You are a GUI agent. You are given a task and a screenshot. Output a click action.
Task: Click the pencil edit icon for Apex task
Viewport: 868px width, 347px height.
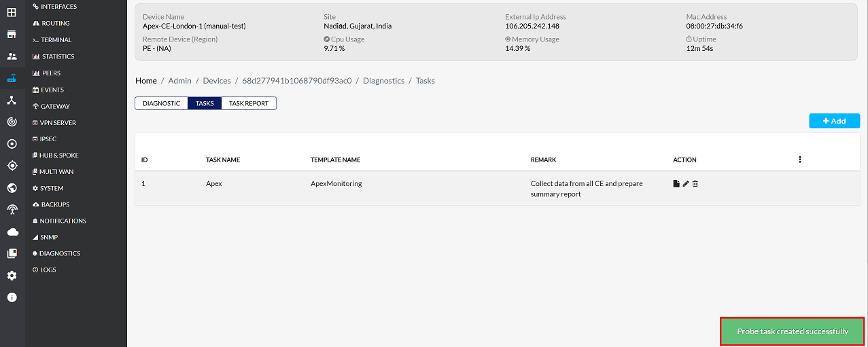(686, 184)
